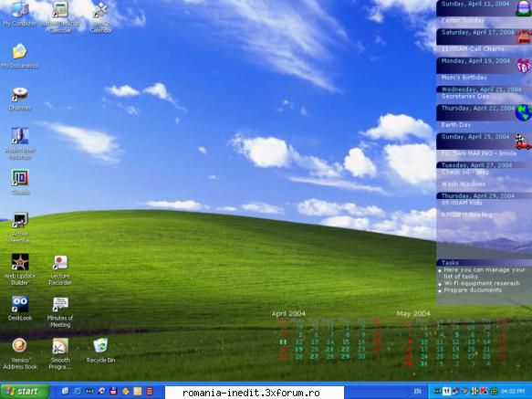Click the red floppy disk quick launch icon
This screenshot has width=532, height=399.
click(x=113, y=391)
